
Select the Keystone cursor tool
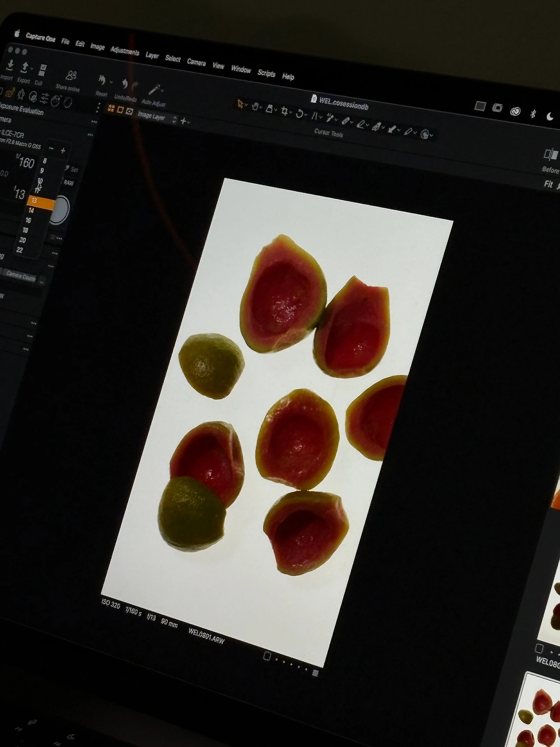pos(314,116)
